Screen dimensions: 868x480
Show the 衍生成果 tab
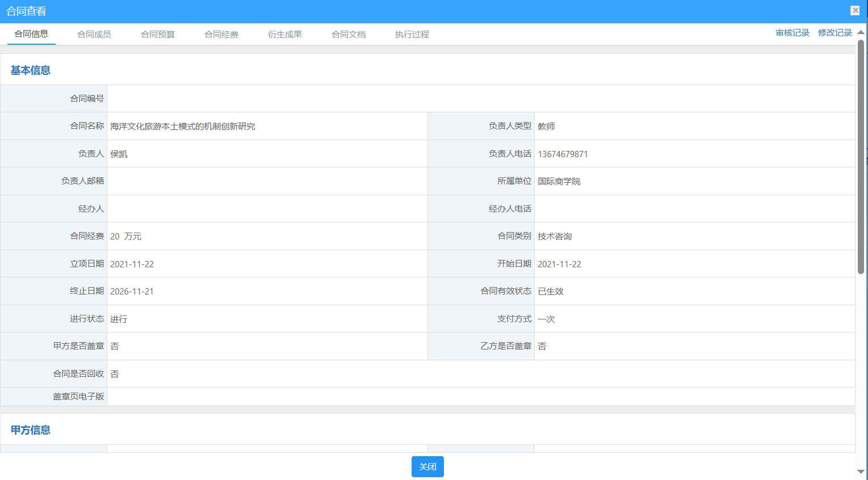coord(285,35)
